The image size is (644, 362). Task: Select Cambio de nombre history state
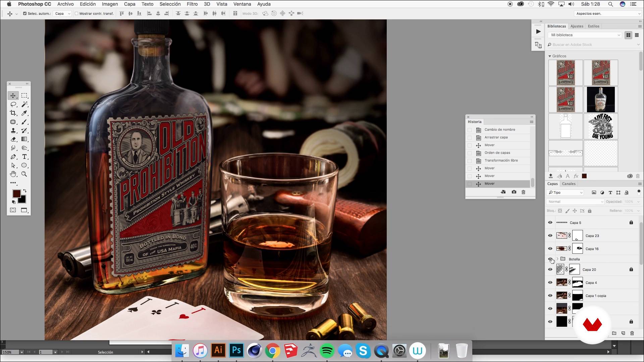pos(498,130)
